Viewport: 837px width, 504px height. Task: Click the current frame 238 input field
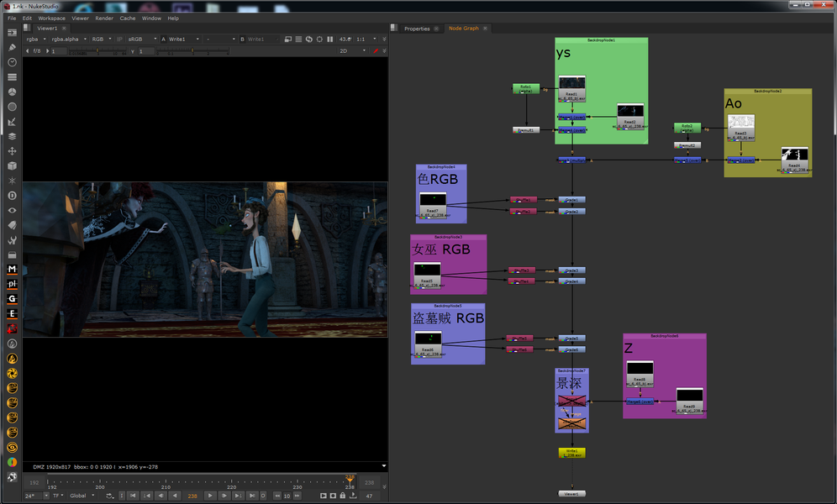coord(192,496)
